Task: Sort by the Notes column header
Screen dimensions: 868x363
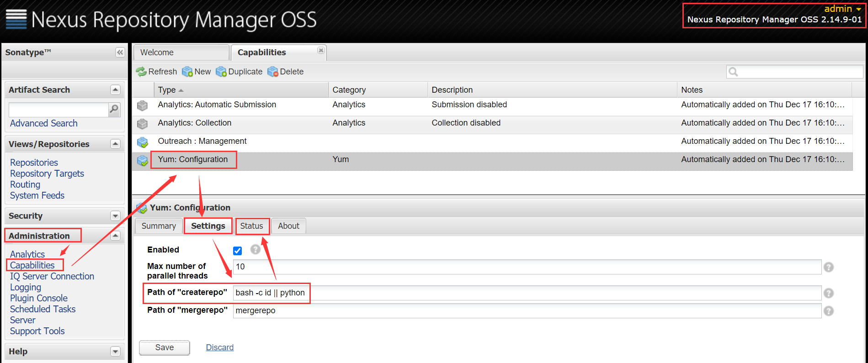Action: coord(765,90)
